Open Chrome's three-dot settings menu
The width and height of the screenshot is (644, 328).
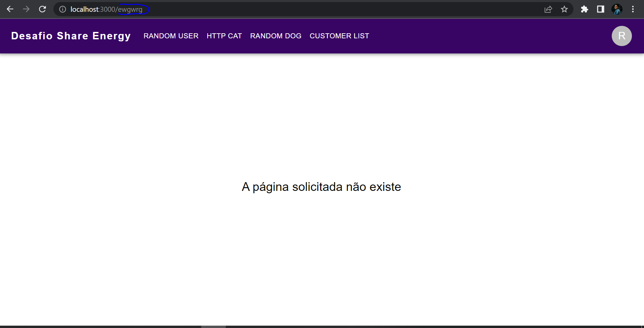coord(633,9)
